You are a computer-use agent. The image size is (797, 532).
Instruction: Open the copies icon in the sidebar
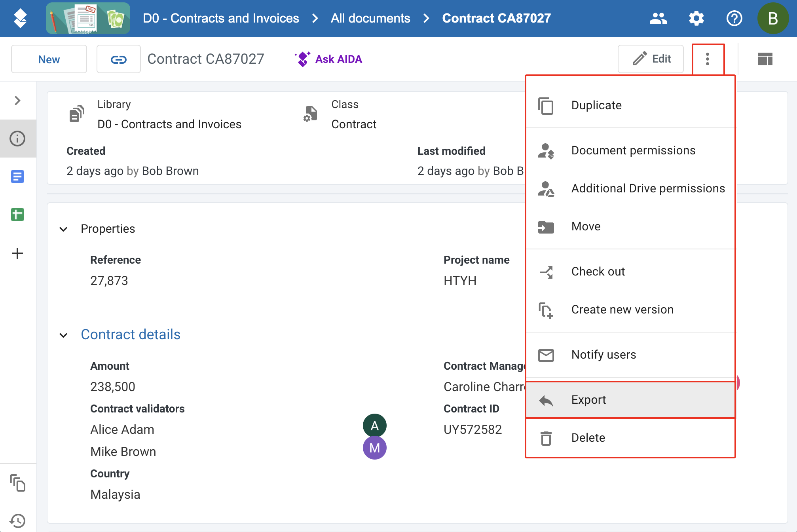tap(17, 483)
